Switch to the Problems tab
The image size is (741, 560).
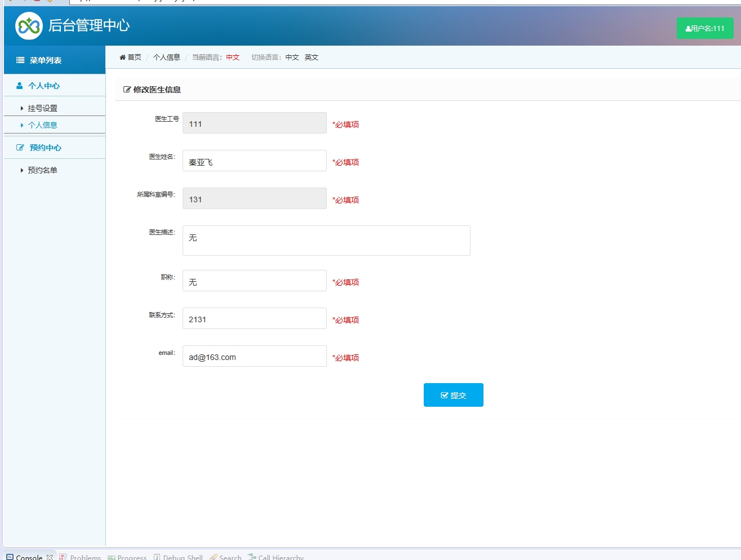tap(80, 557)
